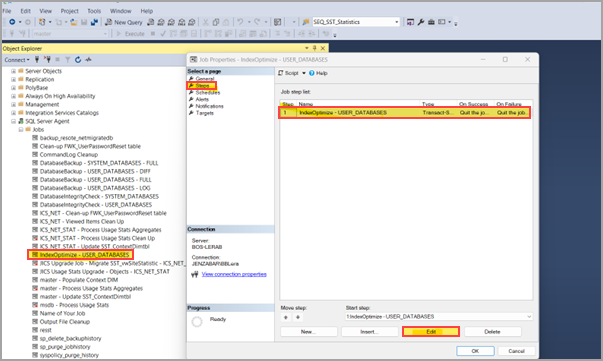Click the SQL Server Agent icon in tree
This screenshot has height=361, width=603.
click(x=21, y=121)
